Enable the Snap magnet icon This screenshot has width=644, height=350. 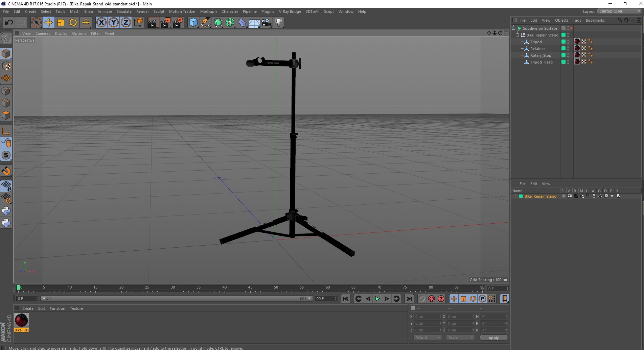click(x=6, y=171)
